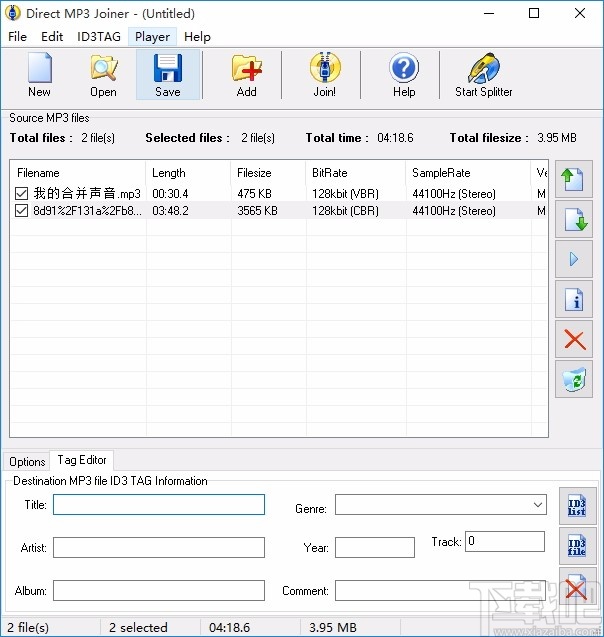604x637 pixels.
Task: Click the ID3 list button
Action: pos(577,506)
